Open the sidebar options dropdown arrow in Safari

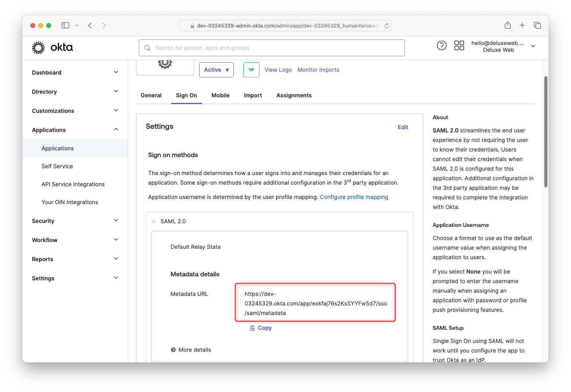click(77, 26)
